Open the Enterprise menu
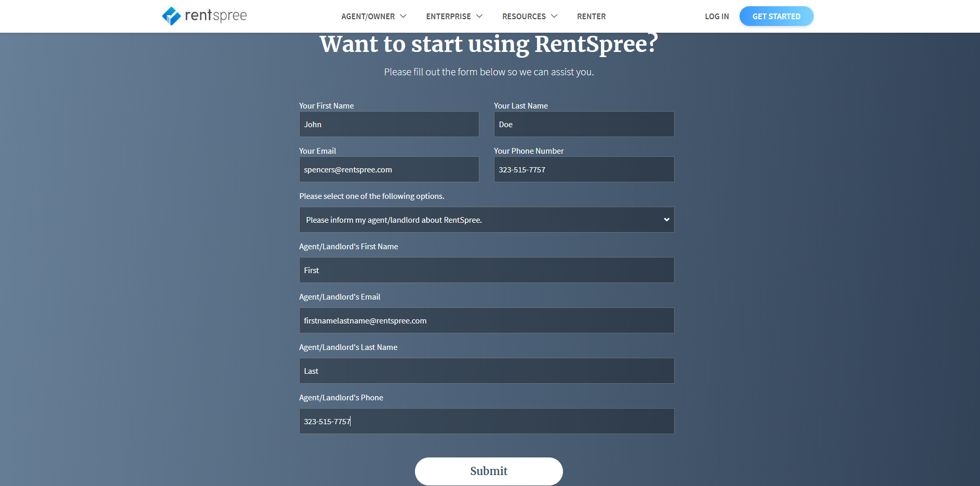The image size is (980, 486). pos(448,17)
